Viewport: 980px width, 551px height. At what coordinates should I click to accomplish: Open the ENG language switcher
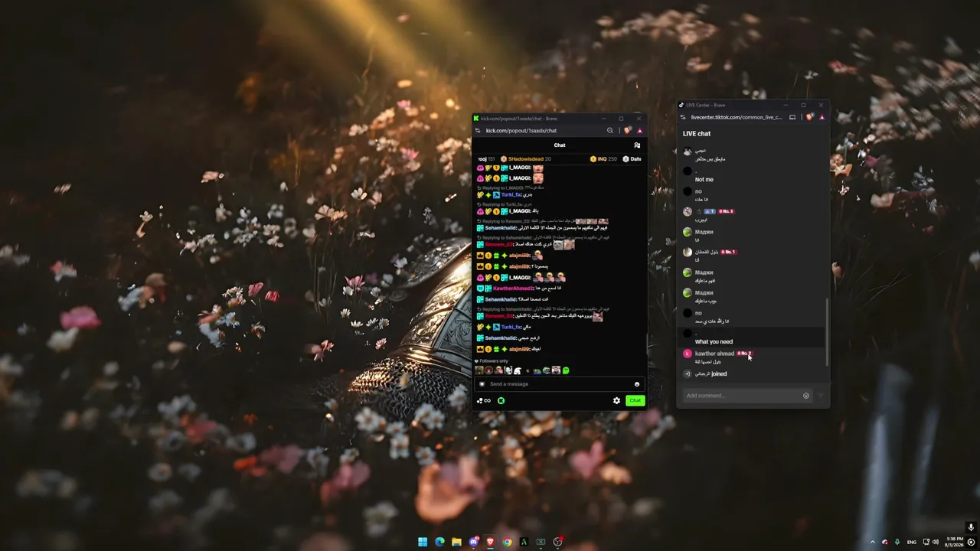(913, 542)
